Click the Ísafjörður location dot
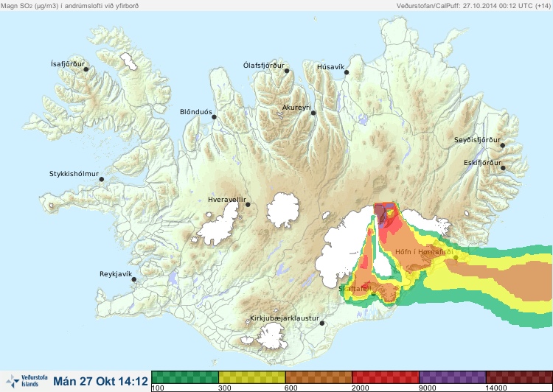The image size is (553, 392). coord(86,69)
